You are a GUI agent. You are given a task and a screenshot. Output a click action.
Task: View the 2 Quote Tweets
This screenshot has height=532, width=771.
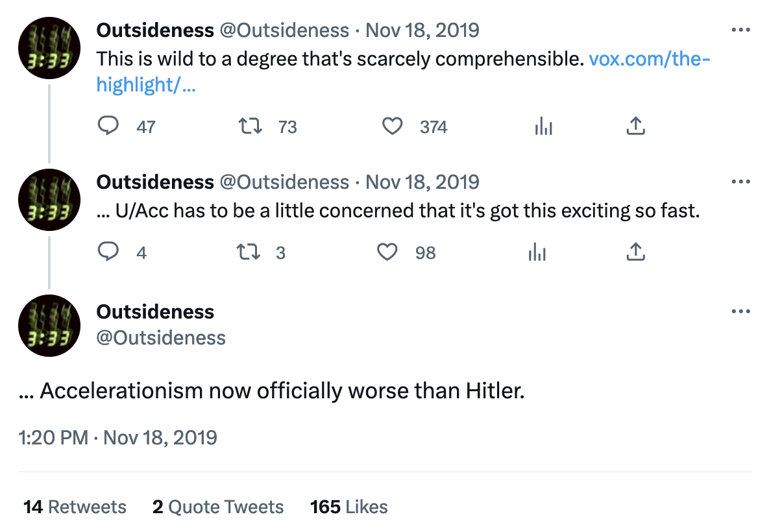218,507
